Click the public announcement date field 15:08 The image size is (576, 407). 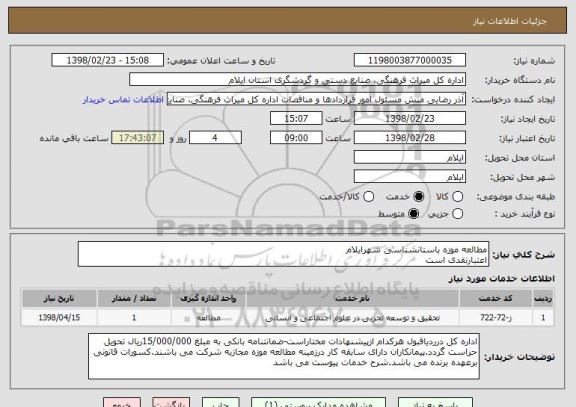(108, 60)
